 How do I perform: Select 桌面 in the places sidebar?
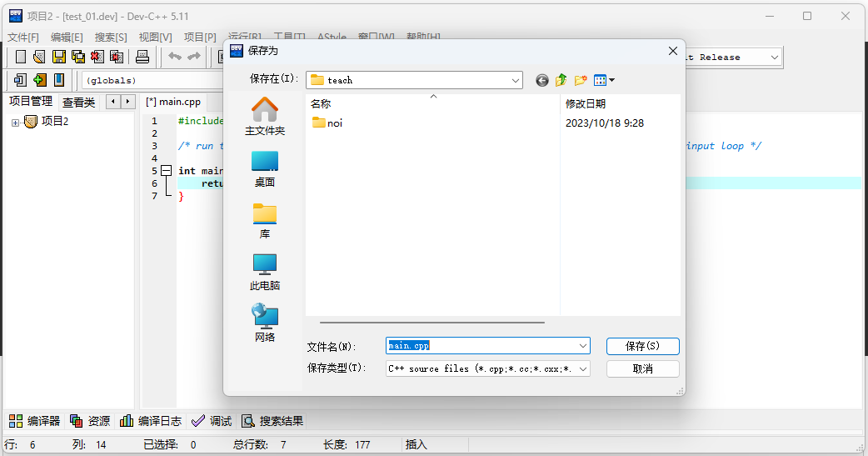click(x=265, y=168)
